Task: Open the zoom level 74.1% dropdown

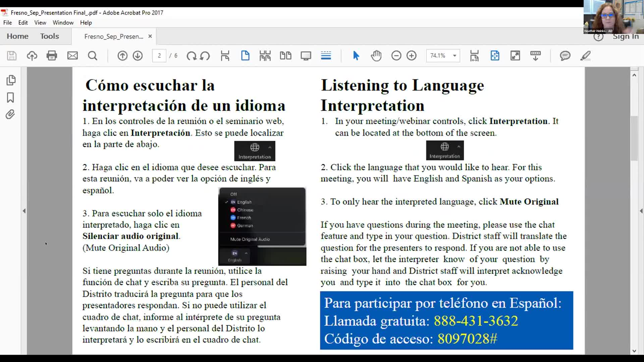Action: (454, 56)
